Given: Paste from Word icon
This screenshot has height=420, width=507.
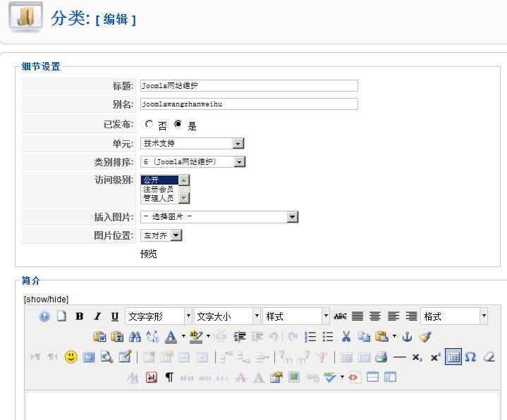Looking at the screenshot, I should coord(99,337).
